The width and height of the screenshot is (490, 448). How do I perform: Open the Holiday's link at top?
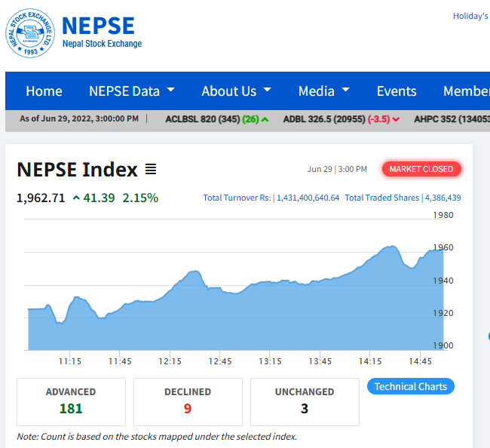[470, 16]
